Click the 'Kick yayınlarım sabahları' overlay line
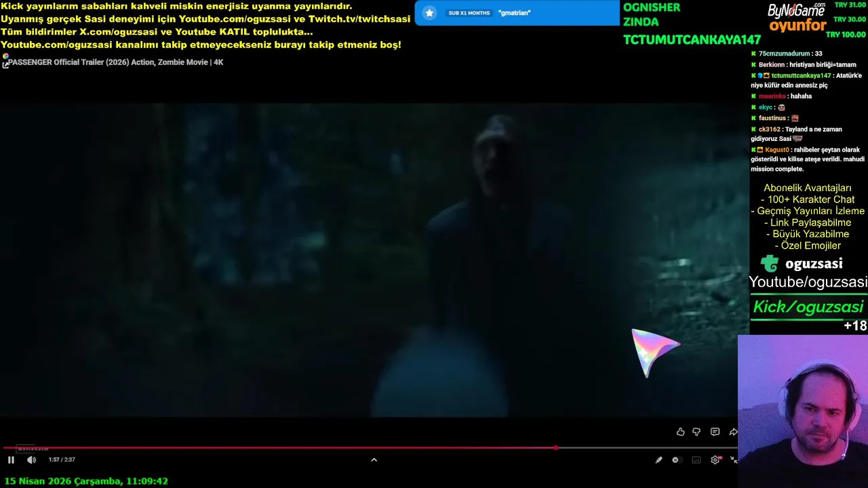This screenshot has height=488, width=868. (176, 6)
